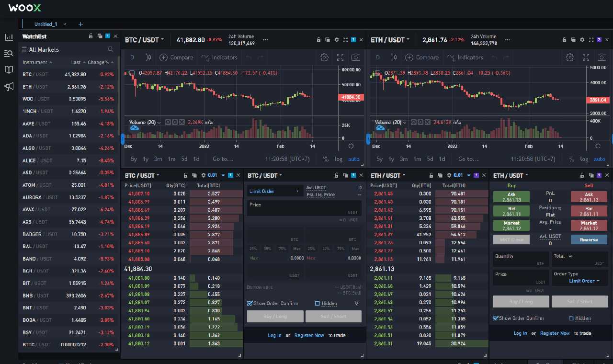Screen dimensions: 613x364
Task: Sort watchlist by Change% column
Action: pos(101,62)
